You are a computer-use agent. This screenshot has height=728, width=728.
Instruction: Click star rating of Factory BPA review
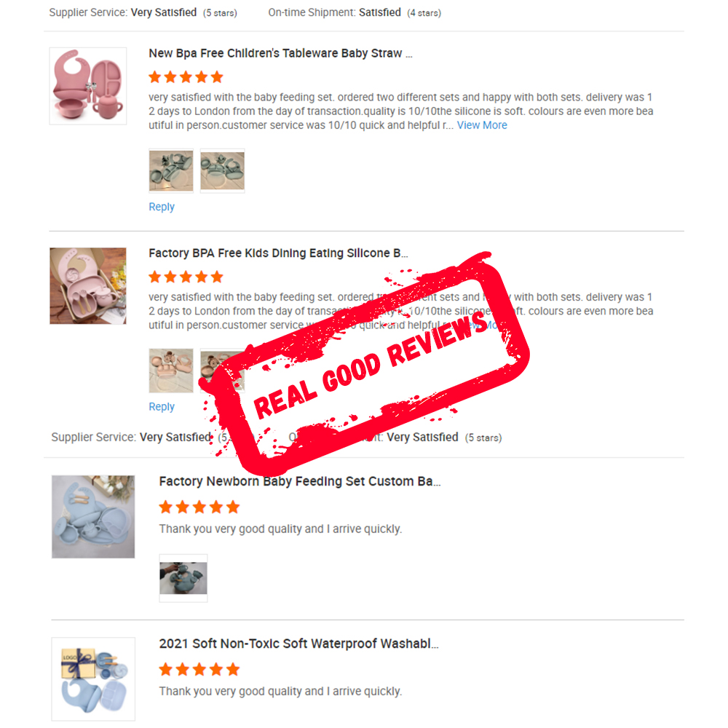pos(186,277)
